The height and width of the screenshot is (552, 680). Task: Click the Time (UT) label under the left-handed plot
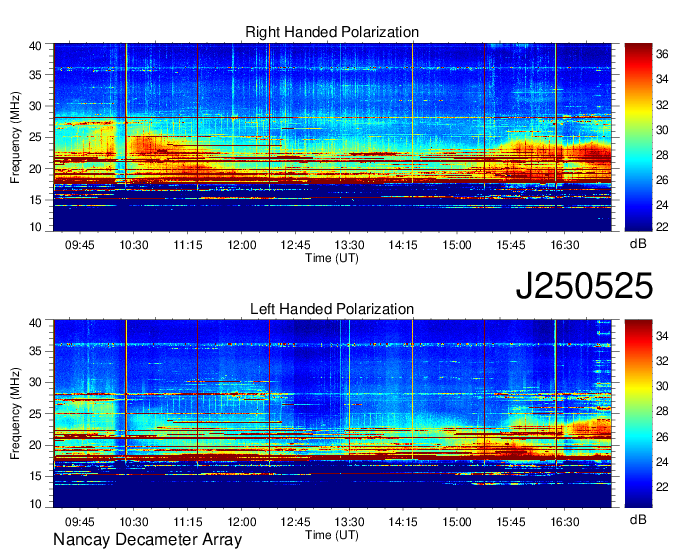(x=332, y=535)
